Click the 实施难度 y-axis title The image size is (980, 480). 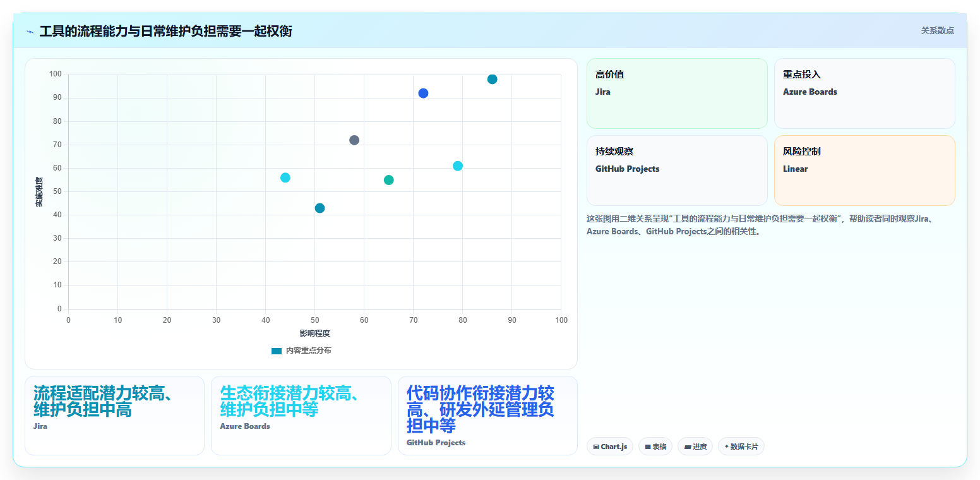pyautogui.click(x=39, y=192)
